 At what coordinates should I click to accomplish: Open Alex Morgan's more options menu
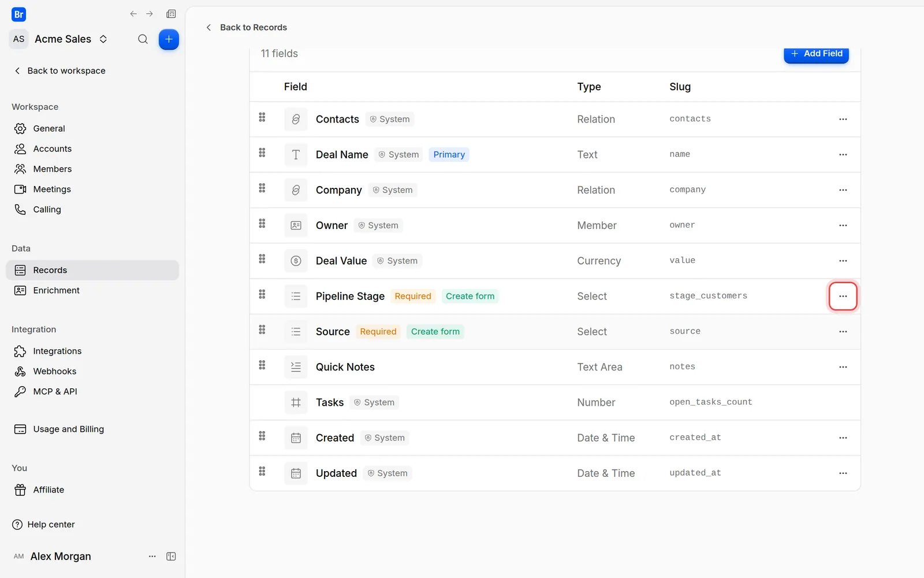(x=152, y=556)
